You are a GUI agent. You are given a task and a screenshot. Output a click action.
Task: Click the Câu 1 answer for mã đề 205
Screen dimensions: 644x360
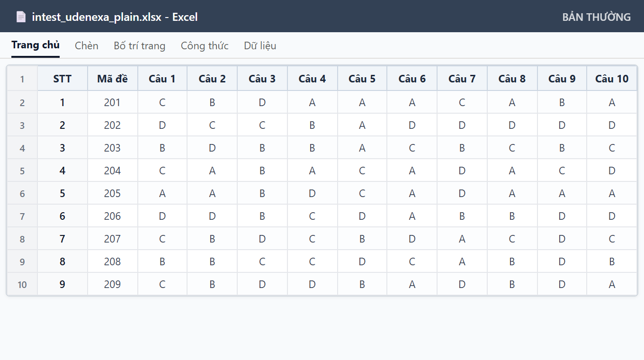click(x=162, y=193)
